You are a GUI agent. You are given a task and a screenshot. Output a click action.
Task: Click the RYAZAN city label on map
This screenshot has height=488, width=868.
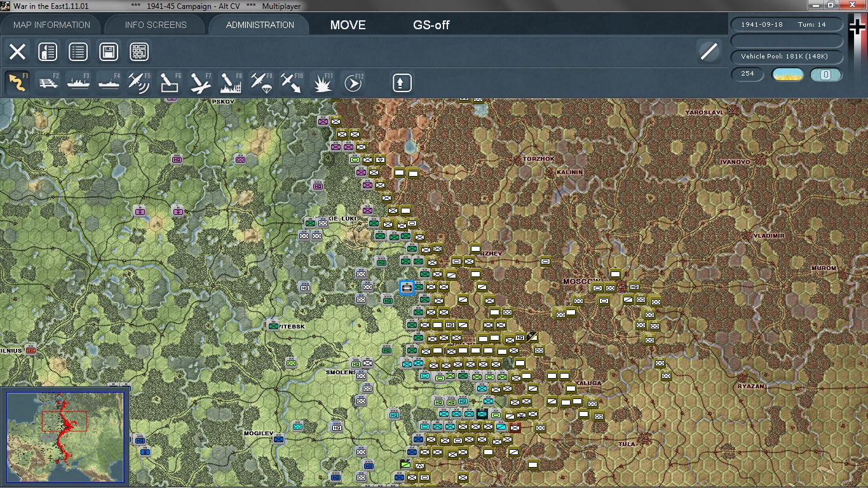pyautogui.click(x=751, y=386)
